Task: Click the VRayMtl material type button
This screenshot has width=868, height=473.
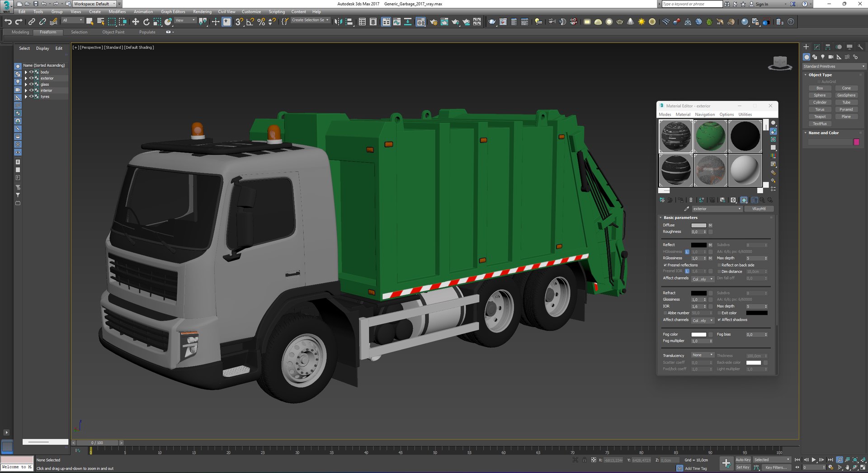Action: tap(759, 209)
